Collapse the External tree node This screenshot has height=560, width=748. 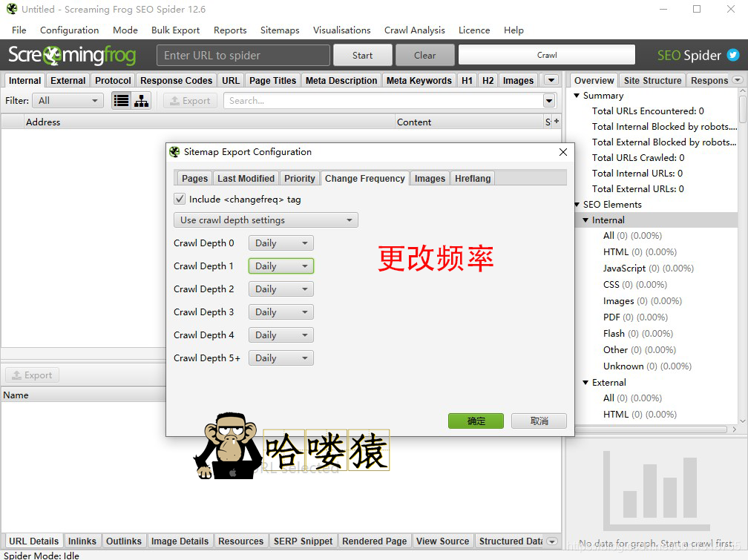[x=585, y=383]
